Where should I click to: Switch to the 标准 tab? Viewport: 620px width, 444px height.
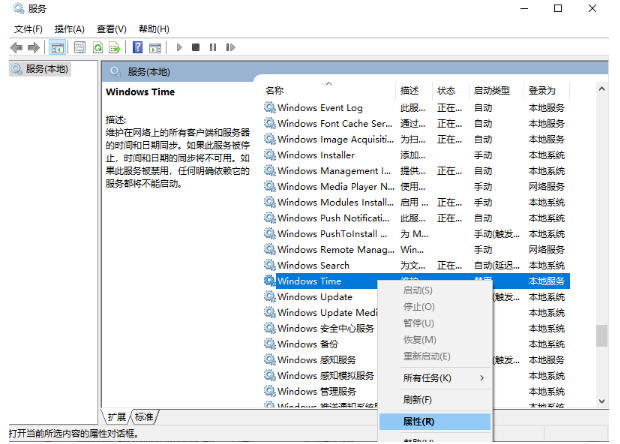click(x=145, y=417)
